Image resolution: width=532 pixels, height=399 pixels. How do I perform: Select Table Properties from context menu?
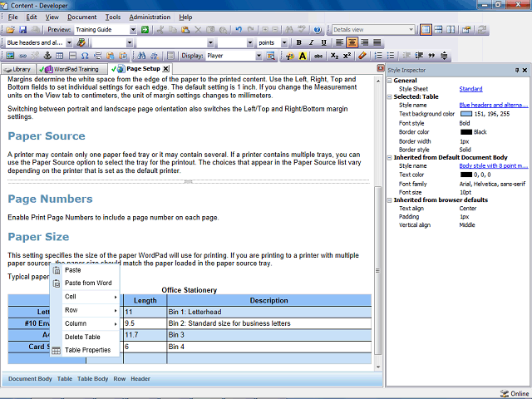[x=87, y=350]
